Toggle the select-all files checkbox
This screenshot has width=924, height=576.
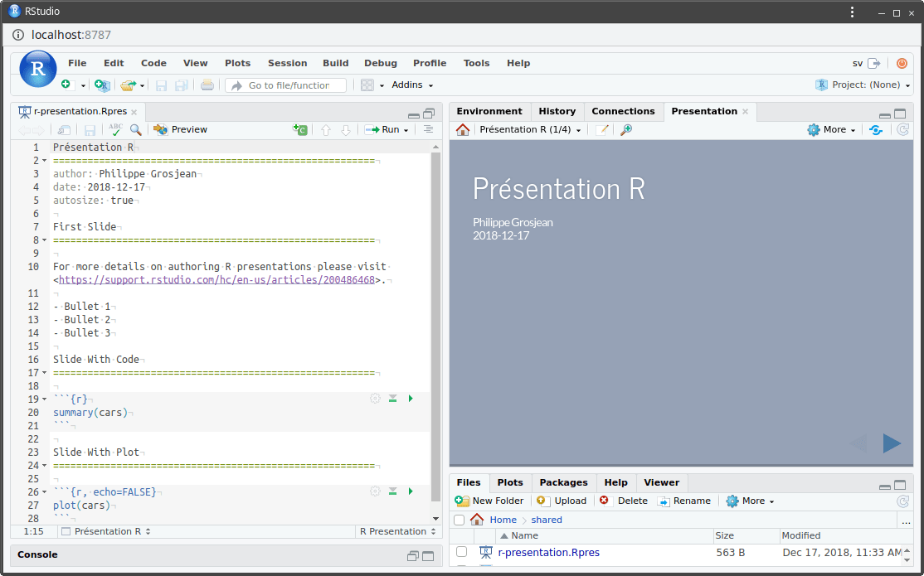point(459,520)
